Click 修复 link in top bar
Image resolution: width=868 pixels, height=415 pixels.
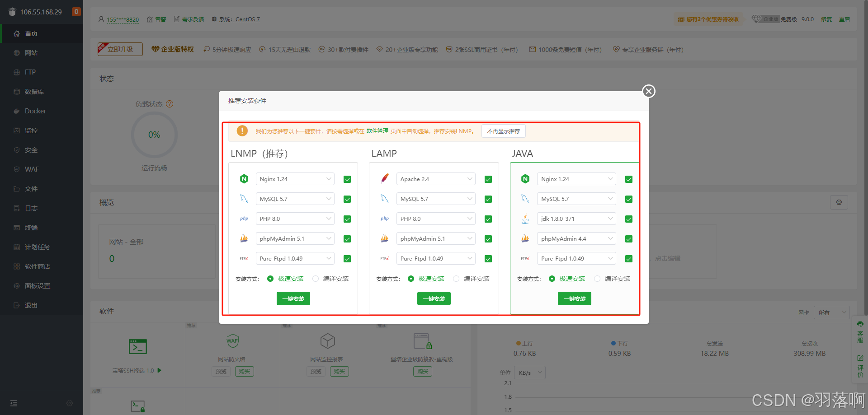pyautogui.click(x=826, y=19)
